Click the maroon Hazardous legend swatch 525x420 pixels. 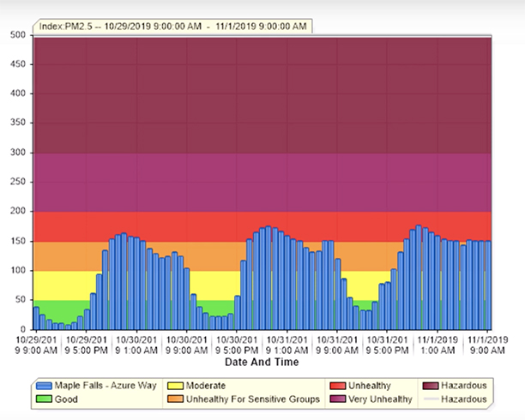(431, 387)
